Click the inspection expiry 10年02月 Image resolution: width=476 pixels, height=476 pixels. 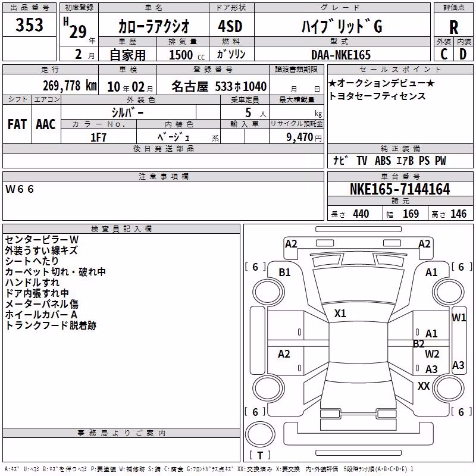[x=130, y=87]
